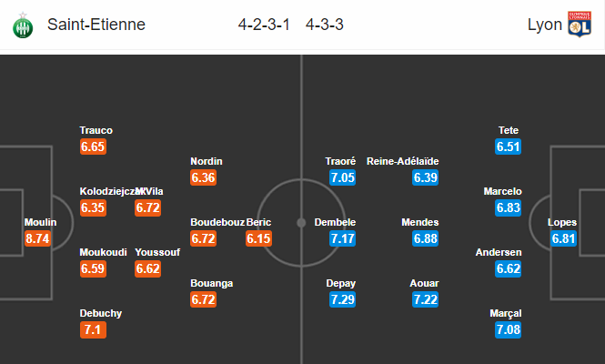
Task: Click Aouar's 7.22 rating badge
Action: (x=425, y=299)
